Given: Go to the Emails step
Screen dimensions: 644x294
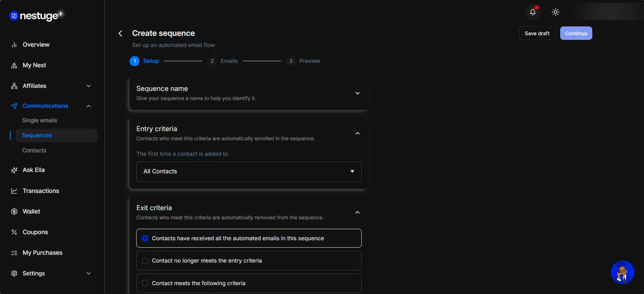Looking at the screenshot, I should click(223, 61).
